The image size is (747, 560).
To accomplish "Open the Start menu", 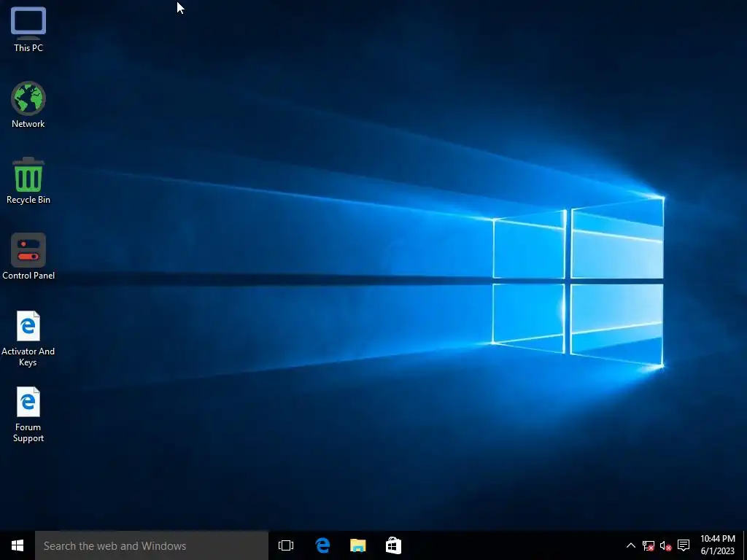I will coord(18,545).
